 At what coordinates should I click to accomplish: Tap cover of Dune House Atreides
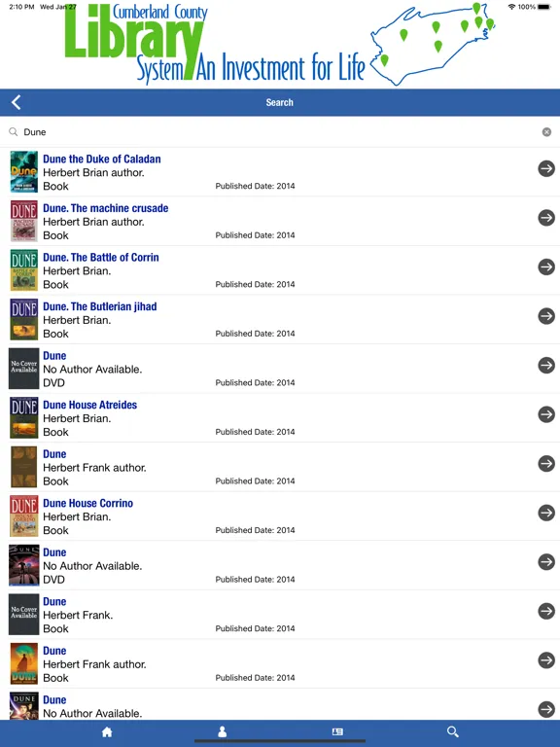[23, 418]
